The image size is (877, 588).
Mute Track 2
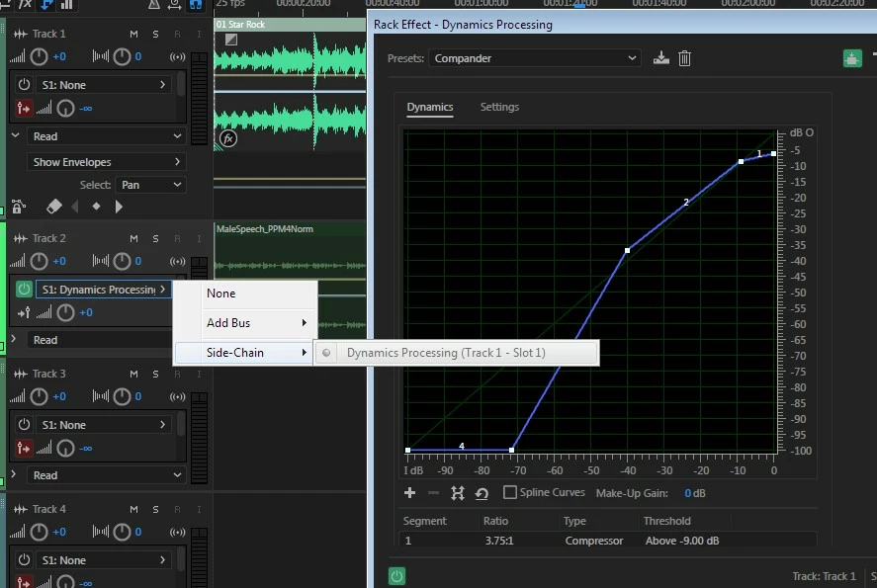(x=133, y=239)
